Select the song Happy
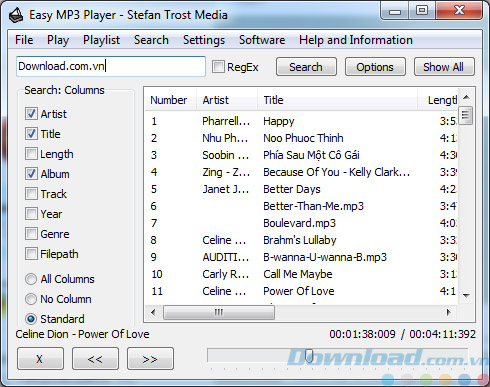 (279, 121)
